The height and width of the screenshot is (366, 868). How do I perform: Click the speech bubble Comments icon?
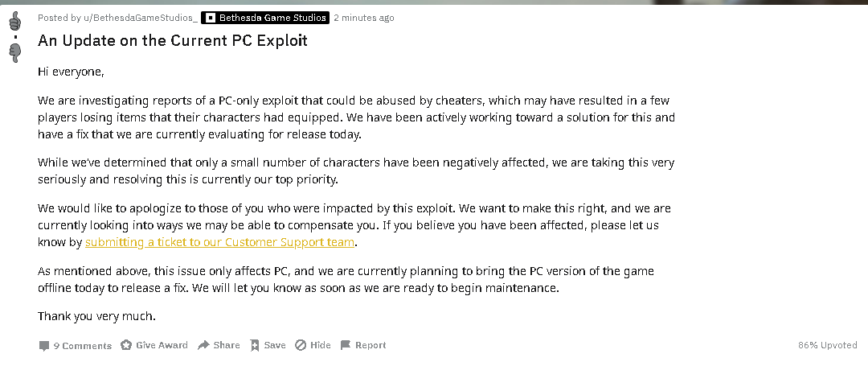click(43, 346)
